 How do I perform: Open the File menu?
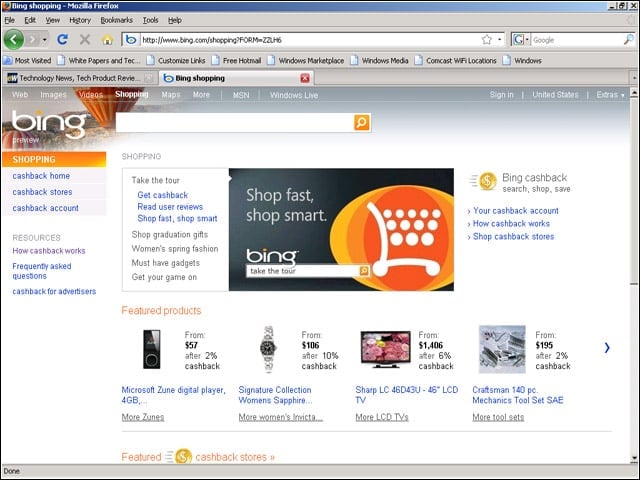click(x=9, y=20)
